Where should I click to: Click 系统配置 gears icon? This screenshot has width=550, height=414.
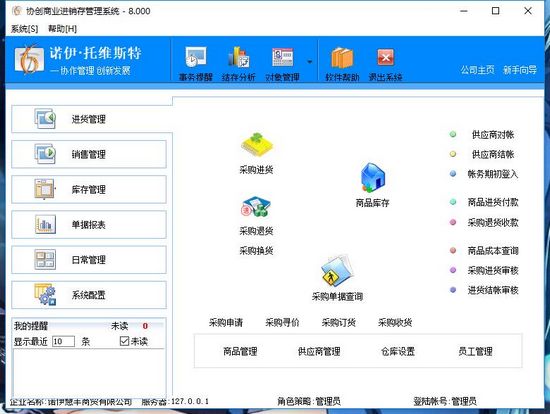click(45, 294)
